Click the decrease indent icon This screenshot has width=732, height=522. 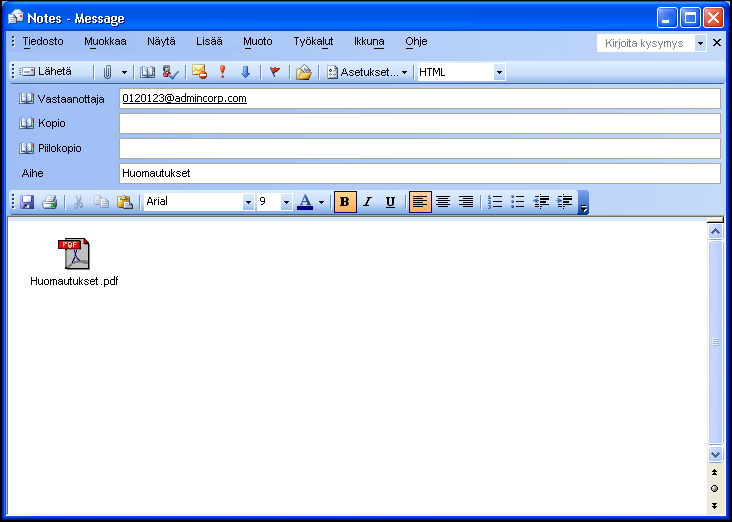click(541, 202)
